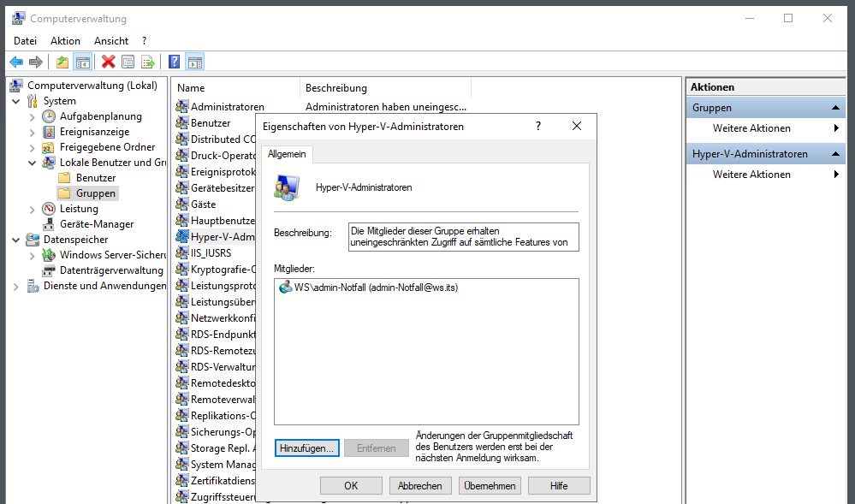Screen dimensions: 855x504
Task: Expand the Ereignisanzeige node
Action: (x=33, y=132)
